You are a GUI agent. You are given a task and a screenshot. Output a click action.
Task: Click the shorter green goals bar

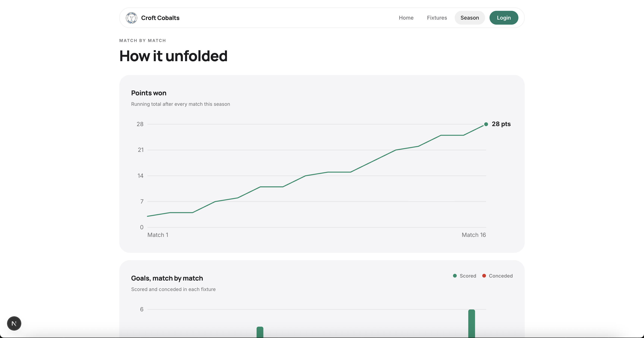[x=260, y=332]
